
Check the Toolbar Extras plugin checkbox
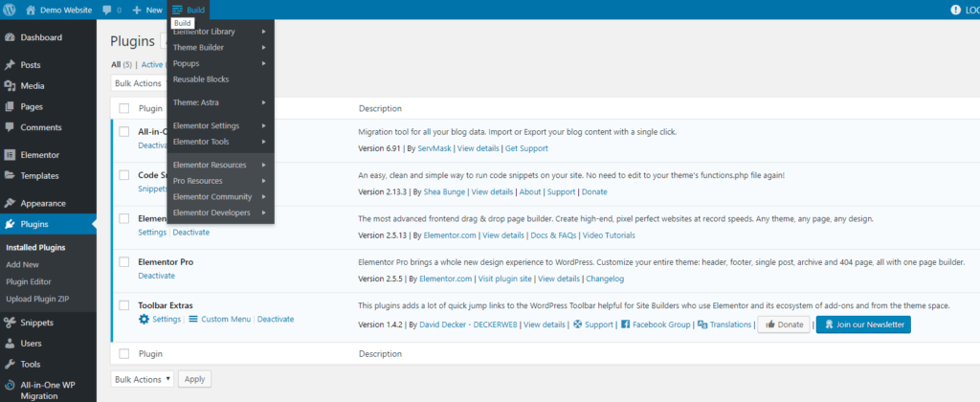click(124, 305)
